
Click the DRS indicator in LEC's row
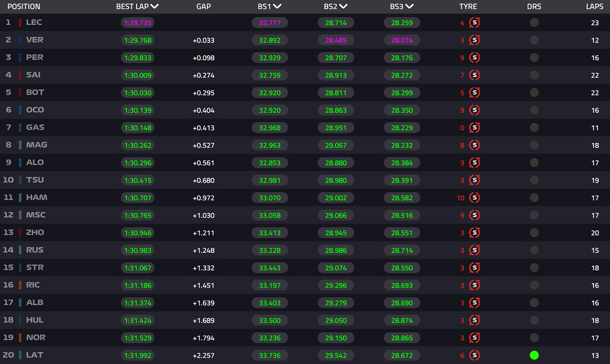[x=534, y=23]
